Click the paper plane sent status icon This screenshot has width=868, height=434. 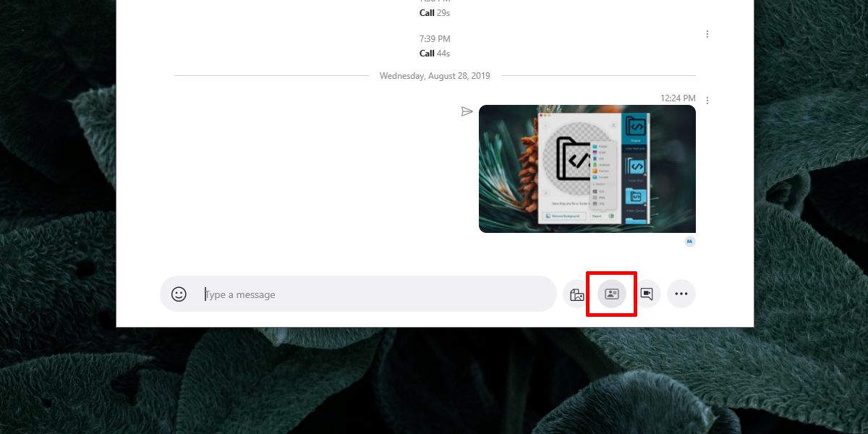pos(467,111)
